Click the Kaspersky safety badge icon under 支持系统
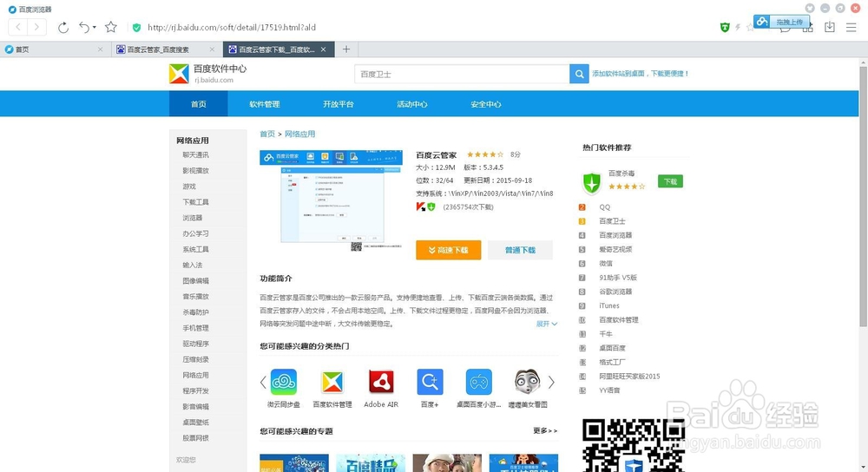Image resolution: width=868 pixels, height=472 pixels. 421,207
